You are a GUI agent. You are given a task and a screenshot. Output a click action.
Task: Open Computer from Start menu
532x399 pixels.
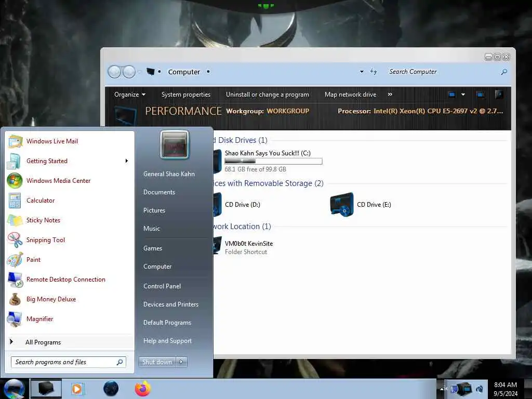pos(157,267)
